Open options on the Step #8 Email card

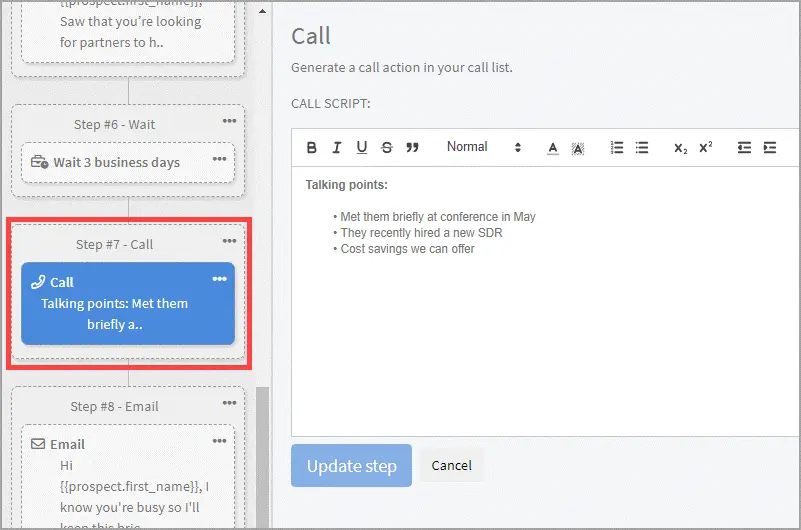(x=220, y=441)
